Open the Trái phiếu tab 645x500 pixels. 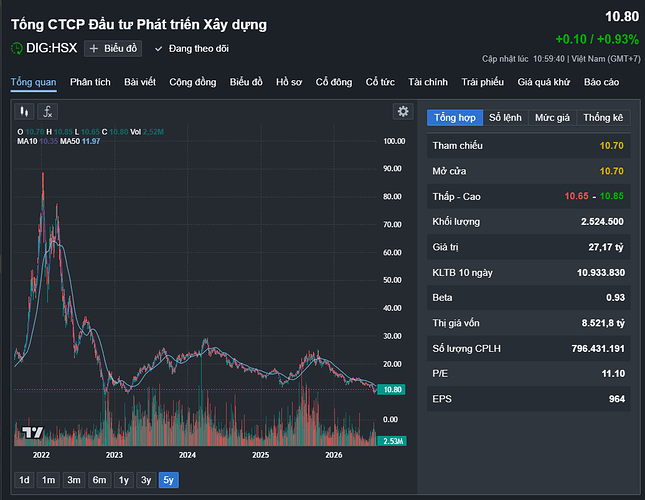[483, 82]
